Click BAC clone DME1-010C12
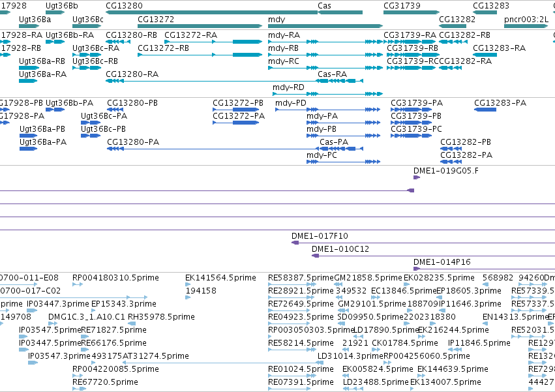555x392 pixels. tap(340, 249)
